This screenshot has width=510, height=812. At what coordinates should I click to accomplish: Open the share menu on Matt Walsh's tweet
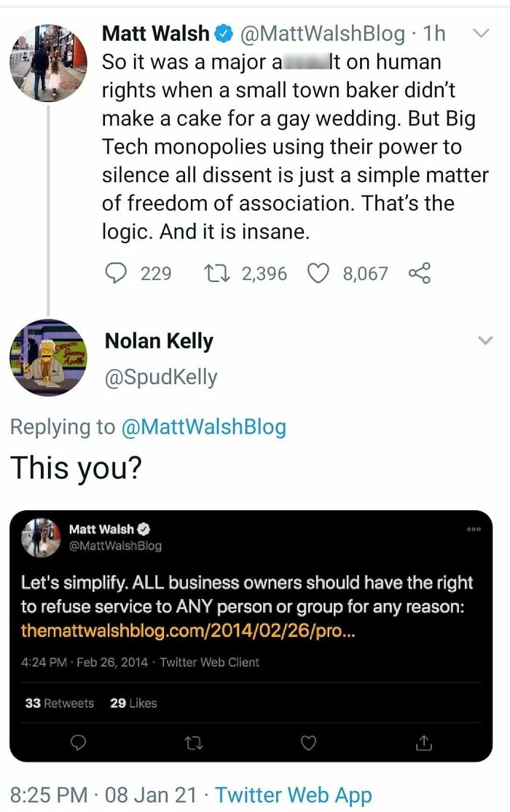(x=420, y=273)
